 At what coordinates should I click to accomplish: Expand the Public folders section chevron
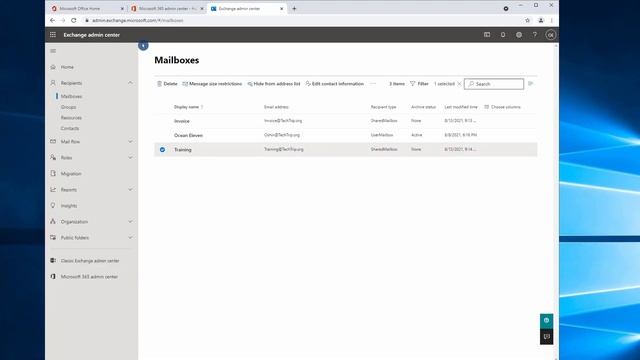point(130,238)
